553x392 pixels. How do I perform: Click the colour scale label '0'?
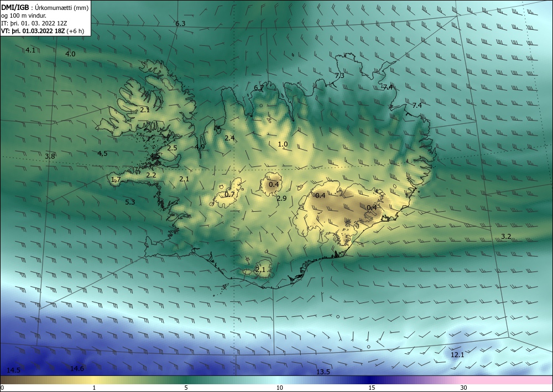2,388
